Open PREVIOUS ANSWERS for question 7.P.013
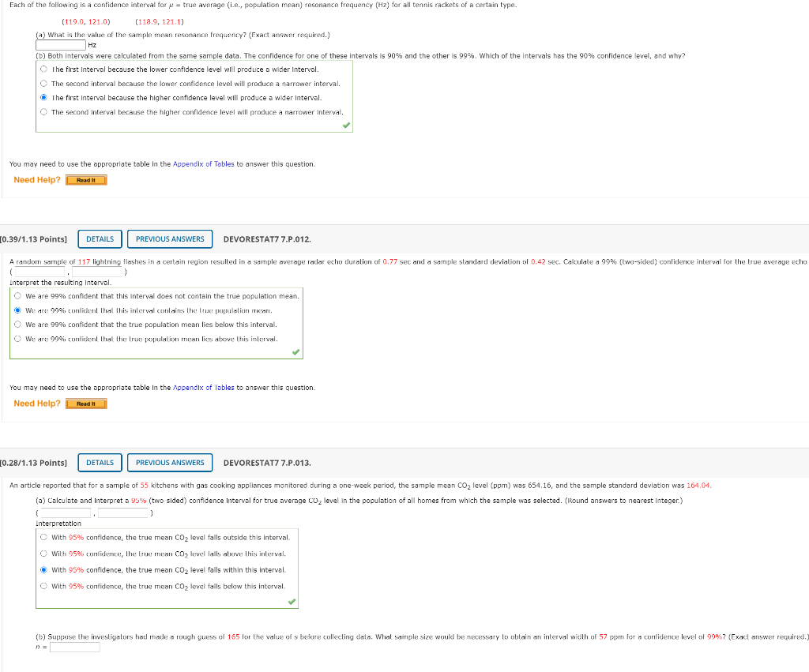The width and height of the screenshot is (809, 672). pyautogui.click(x=170, y=463)
